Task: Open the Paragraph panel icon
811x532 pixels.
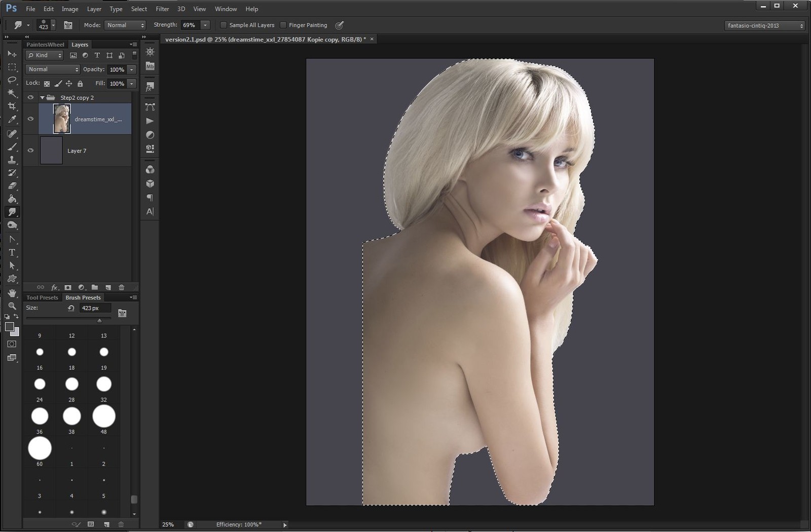Action: (x=150, y=197)
